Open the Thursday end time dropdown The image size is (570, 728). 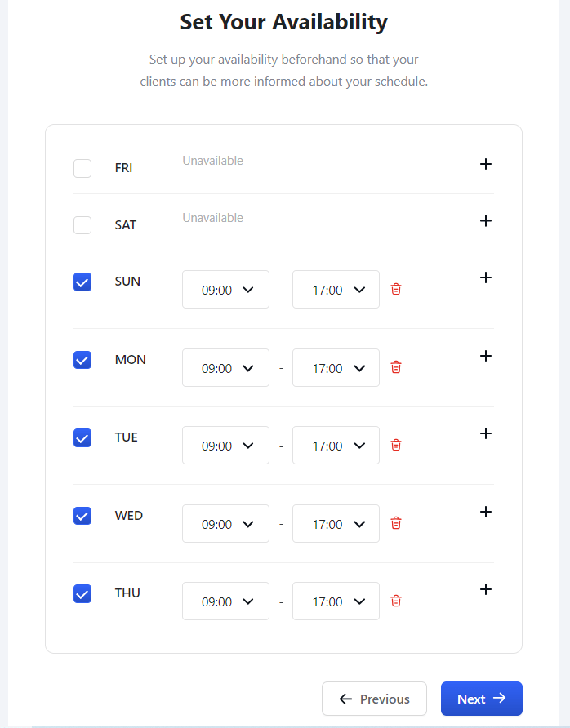click(x=336, y=601)
